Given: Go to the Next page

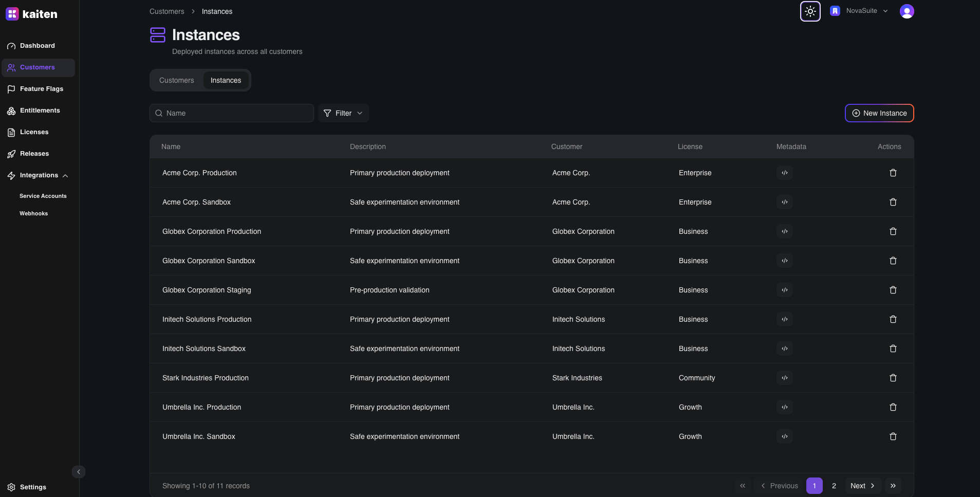Looking at the screenshot, I should 862,486.
